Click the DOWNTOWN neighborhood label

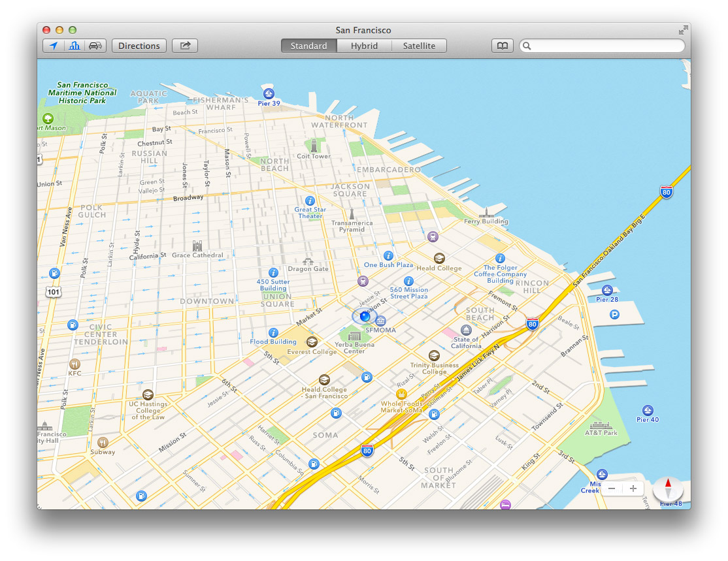207,301
